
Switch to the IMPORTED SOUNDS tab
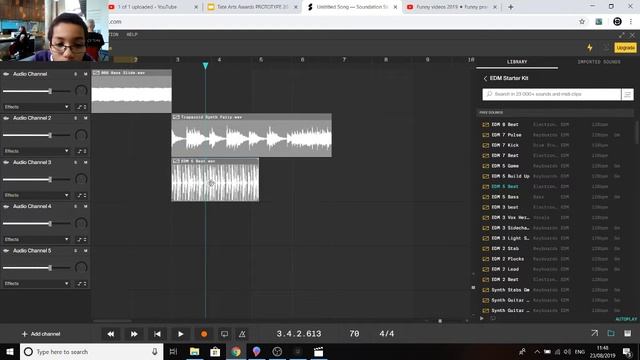pyautogui.click(x=599, y=62)
